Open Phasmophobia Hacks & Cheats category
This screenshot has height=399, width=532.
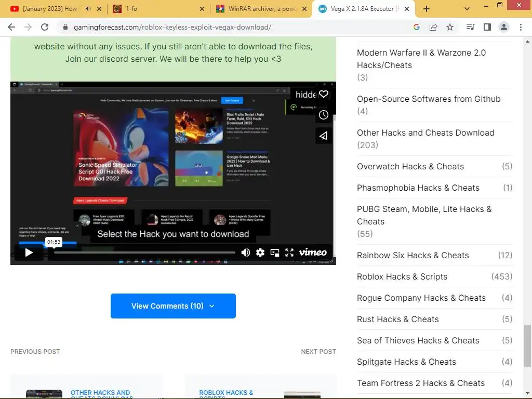point(418,188)
